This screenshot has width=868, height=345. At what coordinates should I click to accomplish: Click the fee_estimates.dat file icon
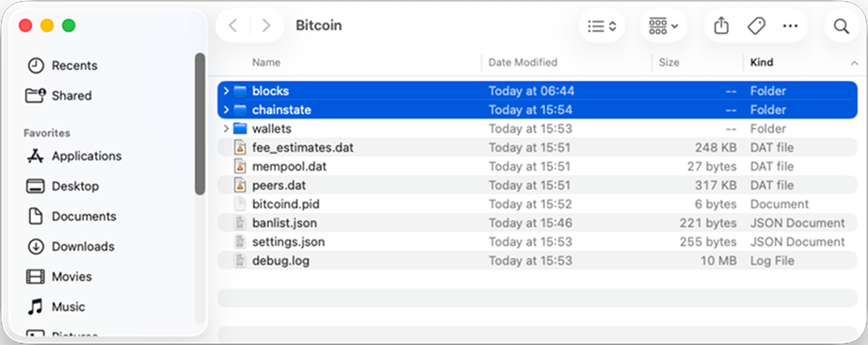(240, 148)
